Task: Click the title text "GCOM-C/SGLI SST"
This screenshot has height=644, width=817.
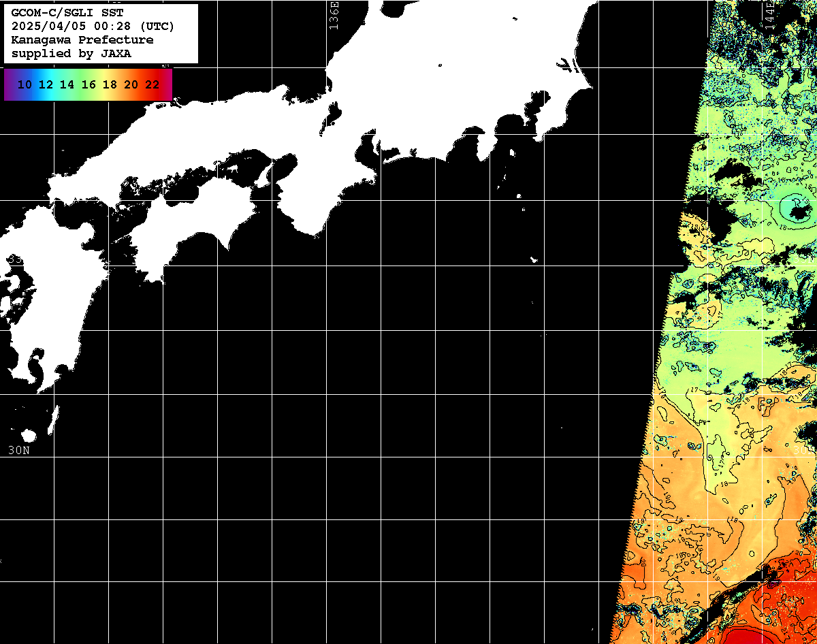Action: point(67,13)
